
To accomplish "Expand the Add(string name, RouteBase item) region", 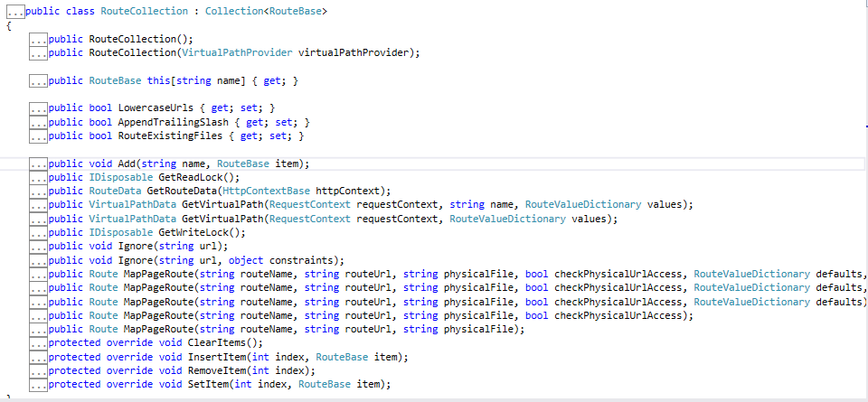I will (x=39, y=164).
